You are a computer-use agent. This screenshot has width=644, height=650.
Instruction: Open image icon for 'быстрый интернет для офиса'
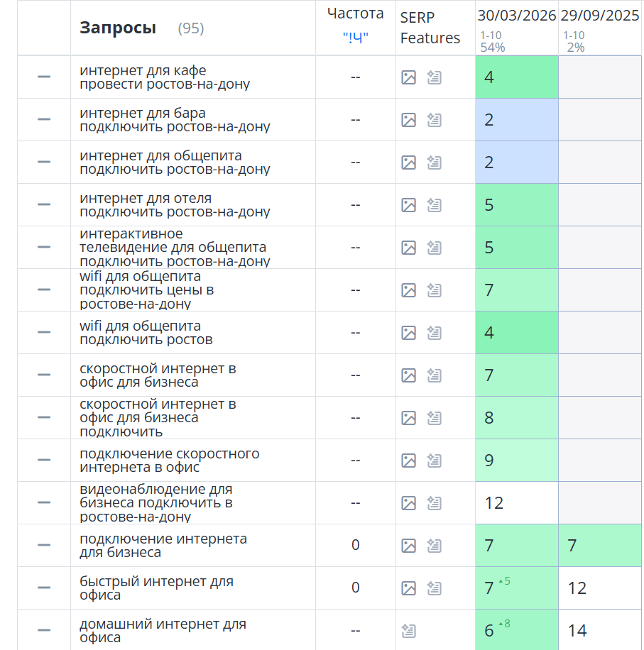point(408,588)
